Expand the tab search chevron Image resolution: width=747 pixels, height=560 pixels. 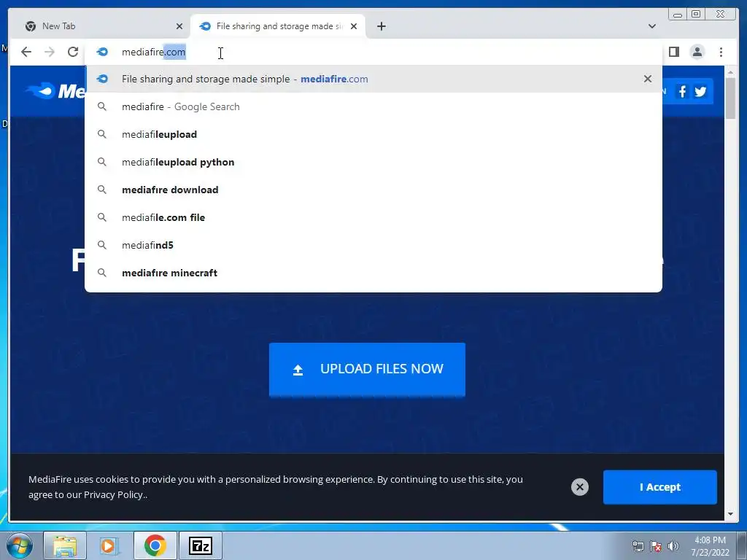pos(651,26)
